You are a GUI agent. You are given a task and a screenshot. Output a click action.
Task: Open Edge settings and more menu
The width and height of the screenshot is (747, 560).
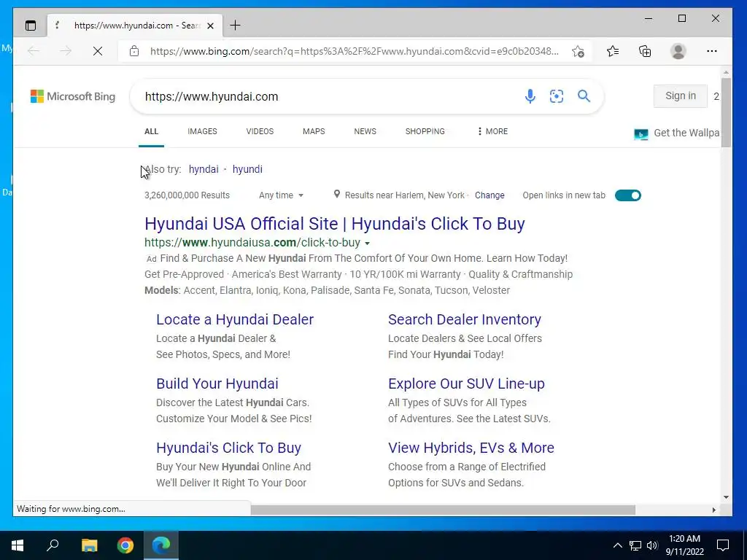(x=712, y=51)
